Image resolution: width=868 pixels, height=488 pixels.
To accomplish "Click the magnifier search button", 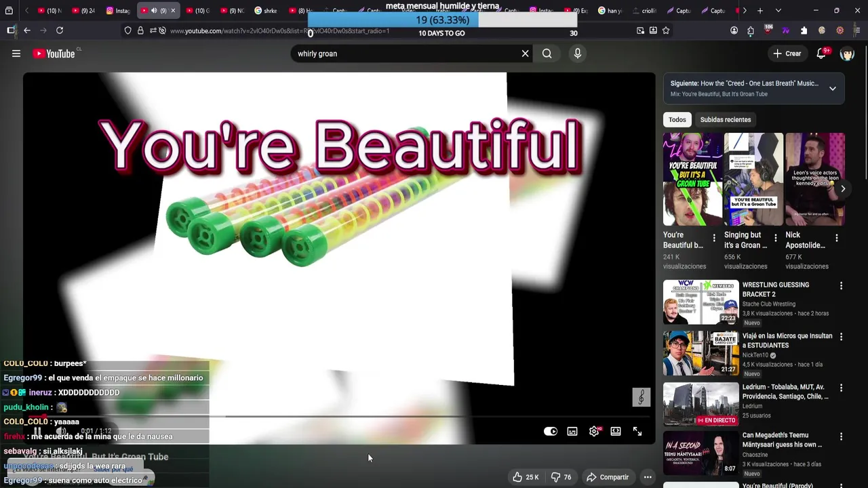I will (x=547, y=54).
